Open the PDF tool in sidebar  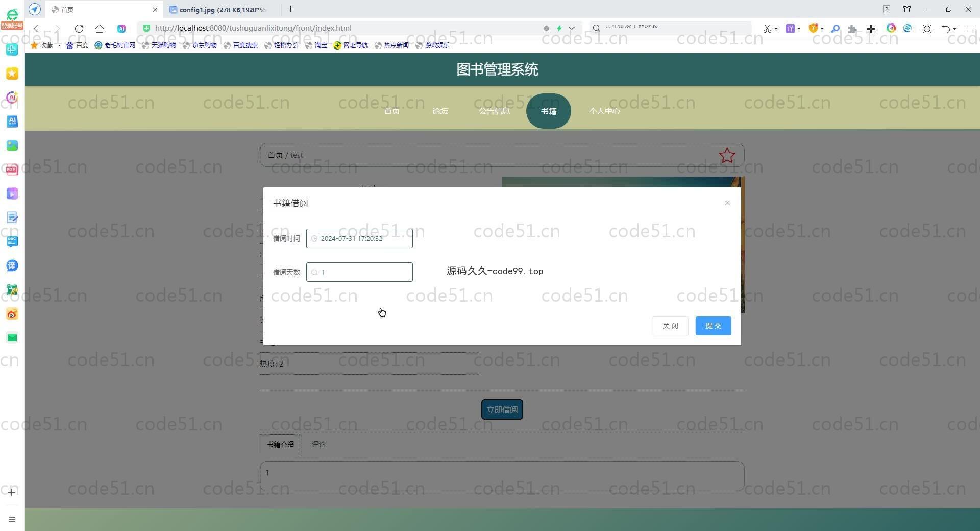12,170
